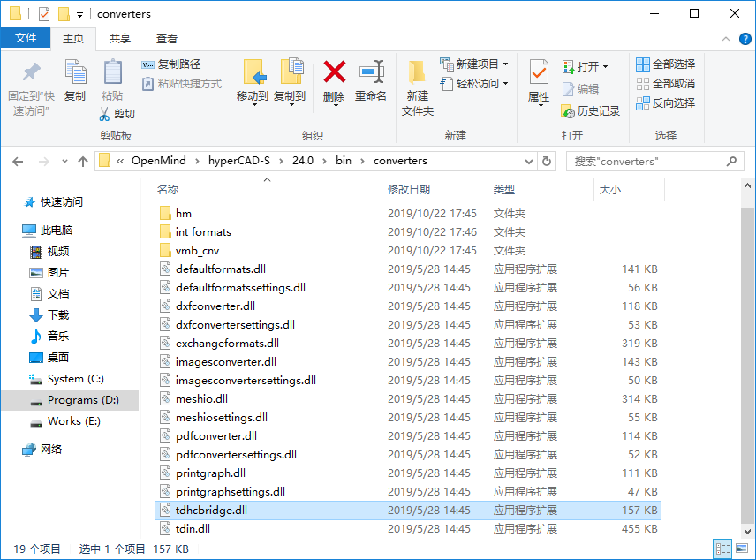Click the Up one level arrow
Viewport: 756px width, 560px height.
[83, 162]
